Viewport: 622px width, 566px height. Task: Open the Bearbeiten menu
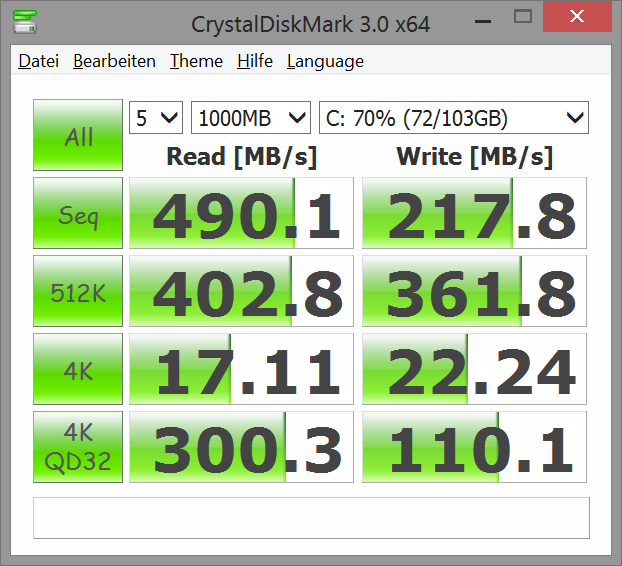pyautogui.click(x=114, y=61)
